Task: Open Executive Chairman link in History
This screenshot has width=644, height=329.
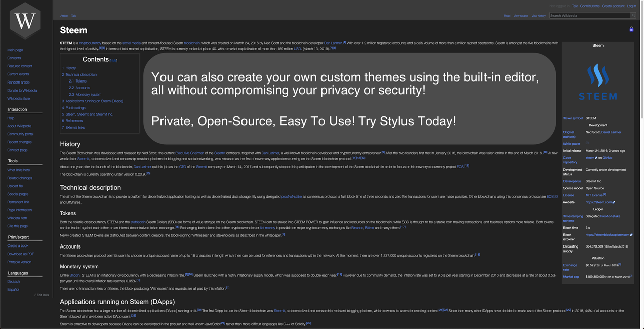Action: [x=190, y=153]
